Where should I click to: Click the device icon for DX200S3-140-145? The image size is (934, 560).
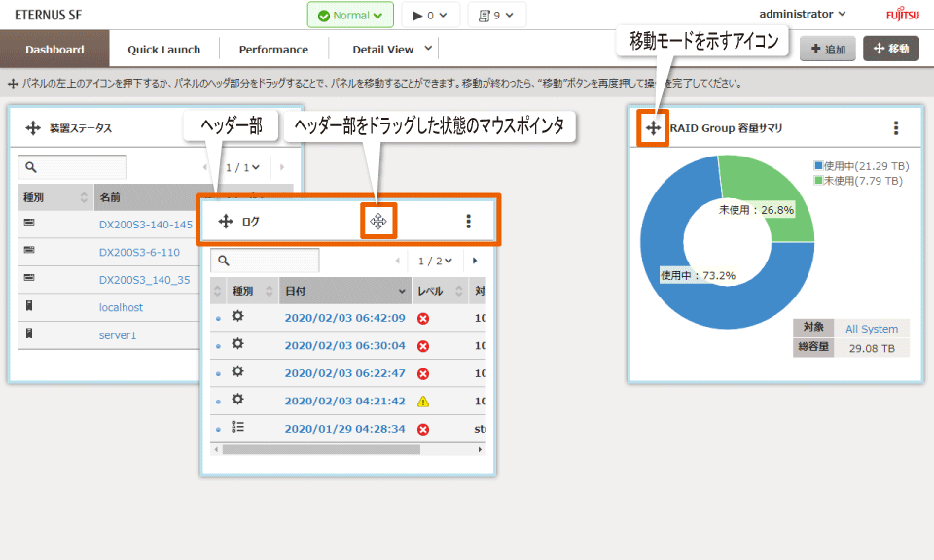29,222
